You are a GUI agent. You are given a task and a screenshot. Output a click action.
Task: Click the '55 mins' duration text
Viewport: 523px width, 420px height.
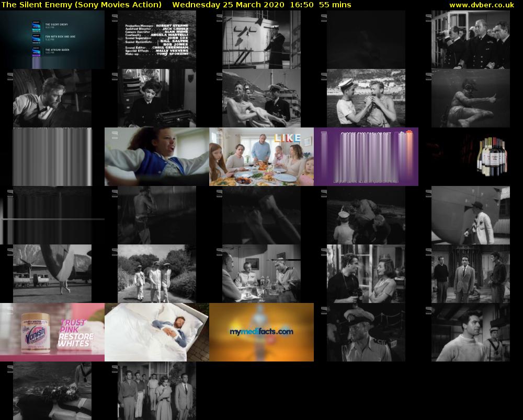pos(335,5)
